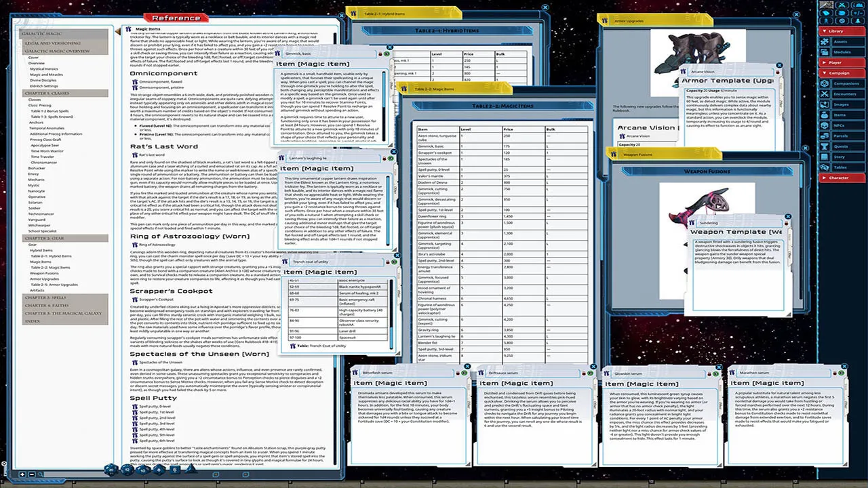This screenshot has width=868, height=488.
Task: Expand Chapter 3: Spells in index
Action: (x=64, y=298)
